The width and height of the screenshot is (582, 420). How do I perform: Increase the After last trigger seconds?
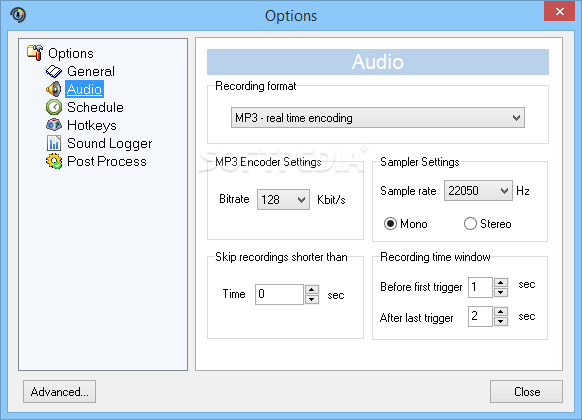coord(501,312)
